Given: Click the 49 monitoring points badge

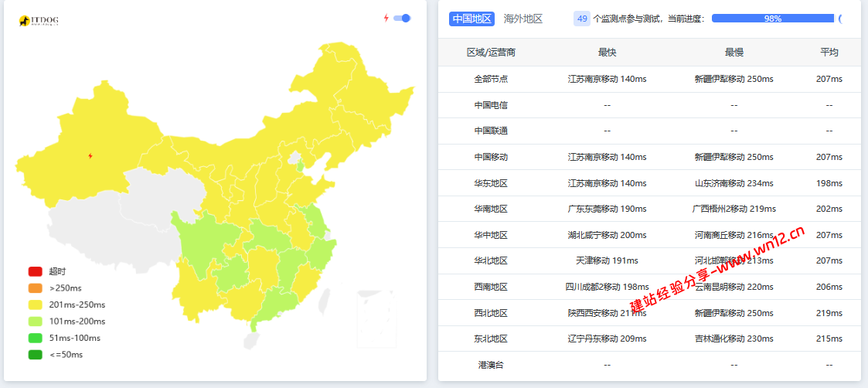Looking at the screenshot, I should pos(582,19).
